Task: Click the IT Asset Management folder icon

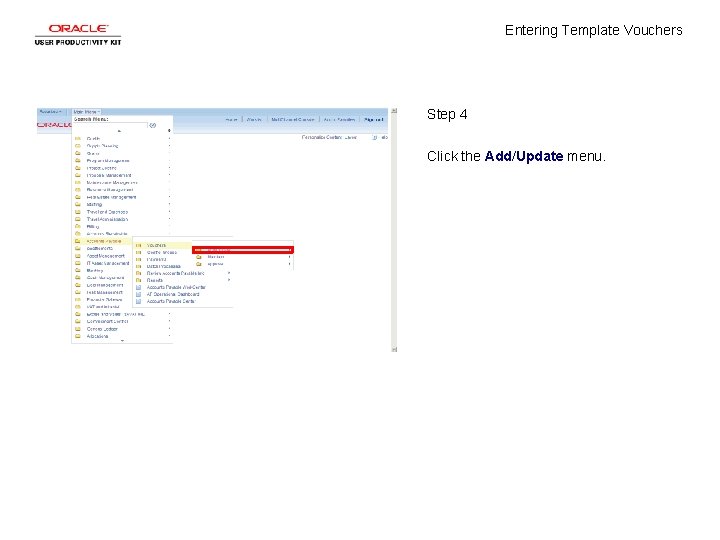Action: pyautogui.click(x=78, y=263)
